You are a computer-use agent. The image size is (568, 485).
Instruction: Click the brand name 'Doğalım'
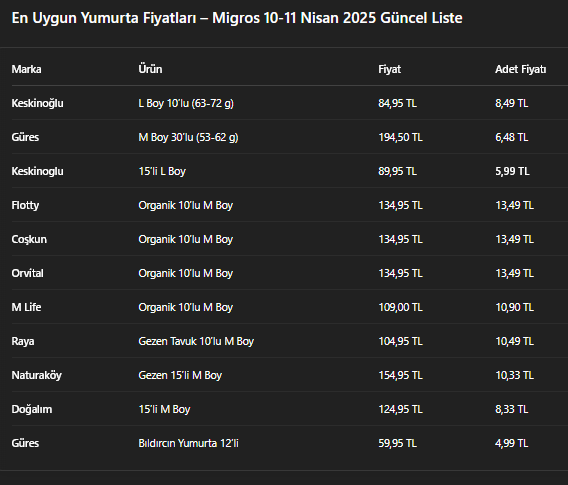(32, 410)
